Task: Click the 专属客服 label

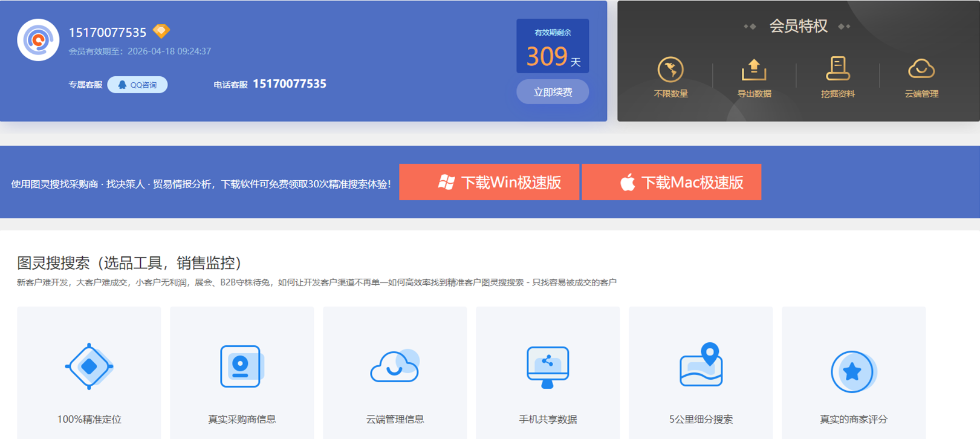Action: coord(85,85)
